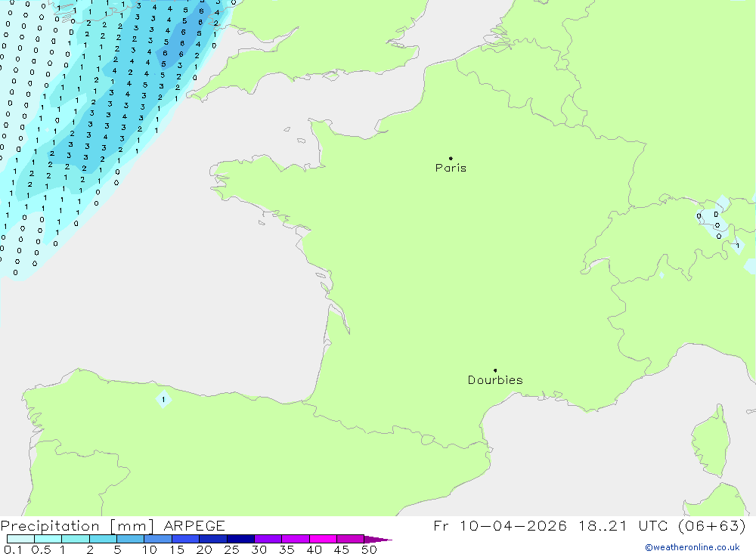Pick the 40–45 mm magenta legend swatch
Viewport: 756px width, 554px height.
click(x=323, y=539)
